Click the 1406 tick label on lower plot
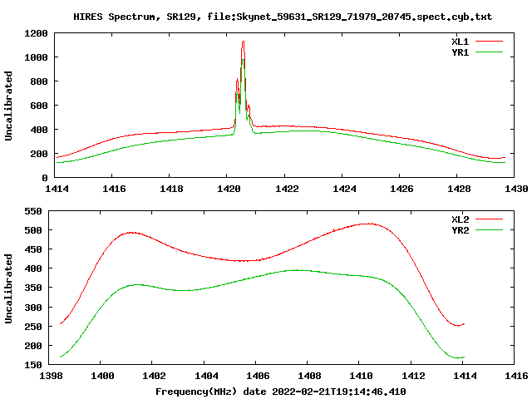 tap(258, 376)
